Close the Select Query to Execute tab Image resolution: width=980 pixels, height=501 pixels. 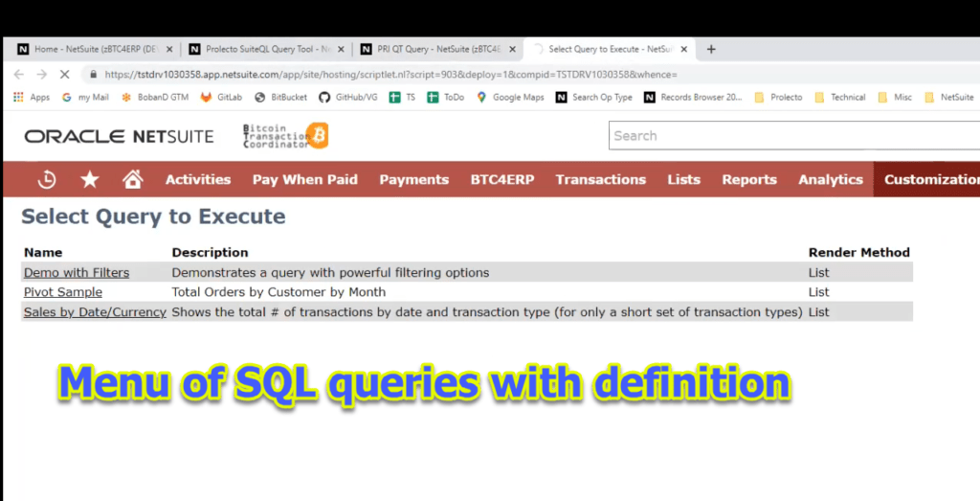[x=683, y=49]
